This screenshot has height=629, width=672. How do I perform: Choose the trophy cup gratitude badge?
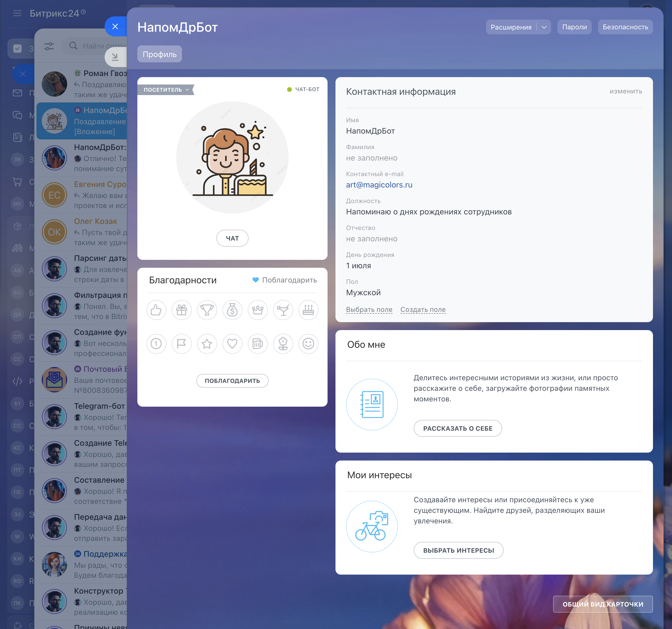point(207,310)
